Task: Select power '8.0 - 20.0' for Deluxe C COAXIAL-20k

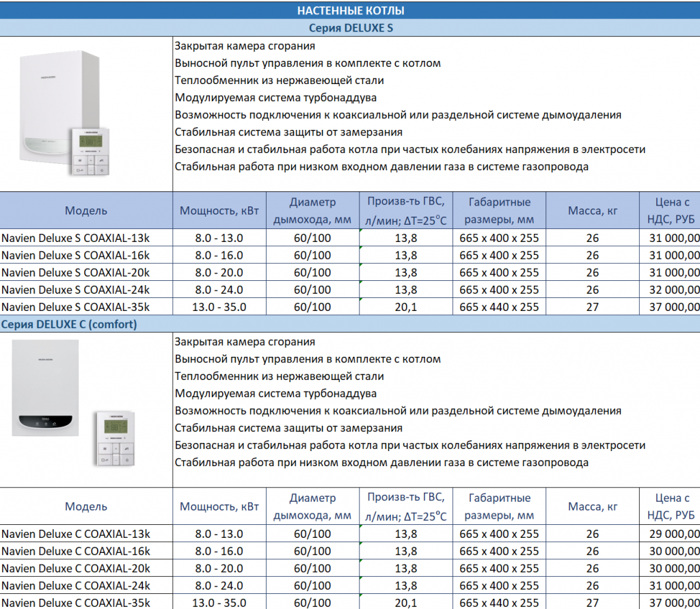Action: (x=219, y=569)
